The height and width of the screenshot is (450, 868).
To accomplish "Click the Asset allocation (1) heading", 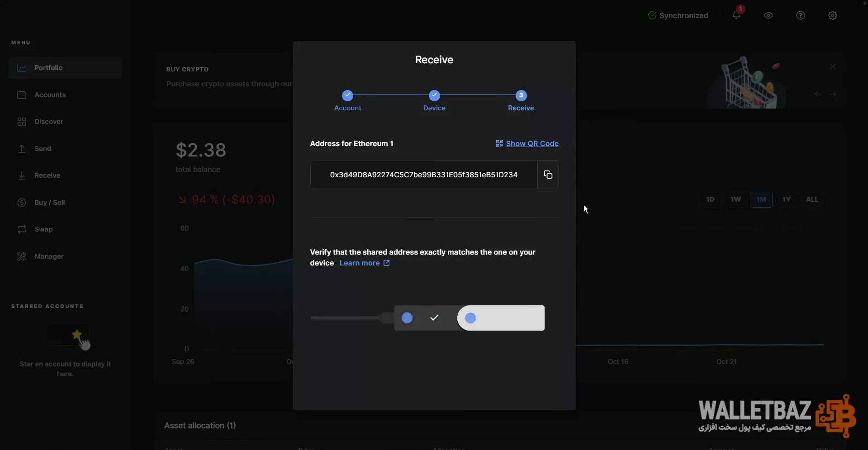I will point(200,426).
